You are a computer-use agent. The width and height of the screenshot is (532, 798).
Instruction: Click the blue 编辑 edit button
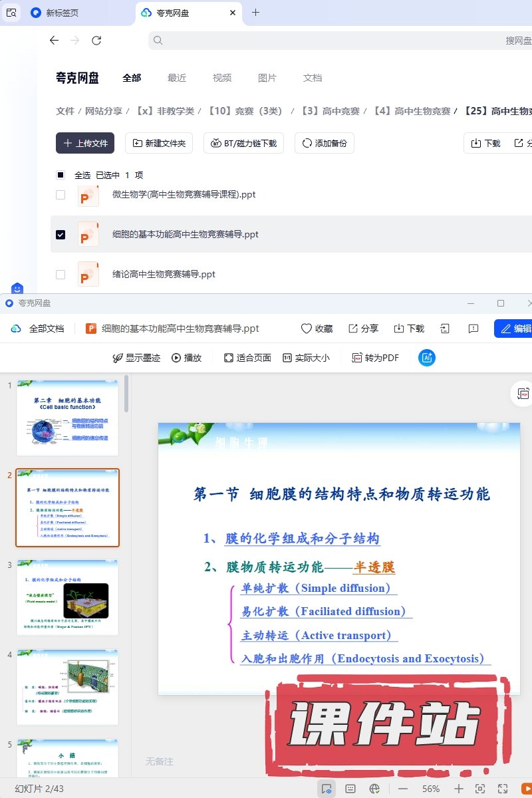[x=514, y=329]
